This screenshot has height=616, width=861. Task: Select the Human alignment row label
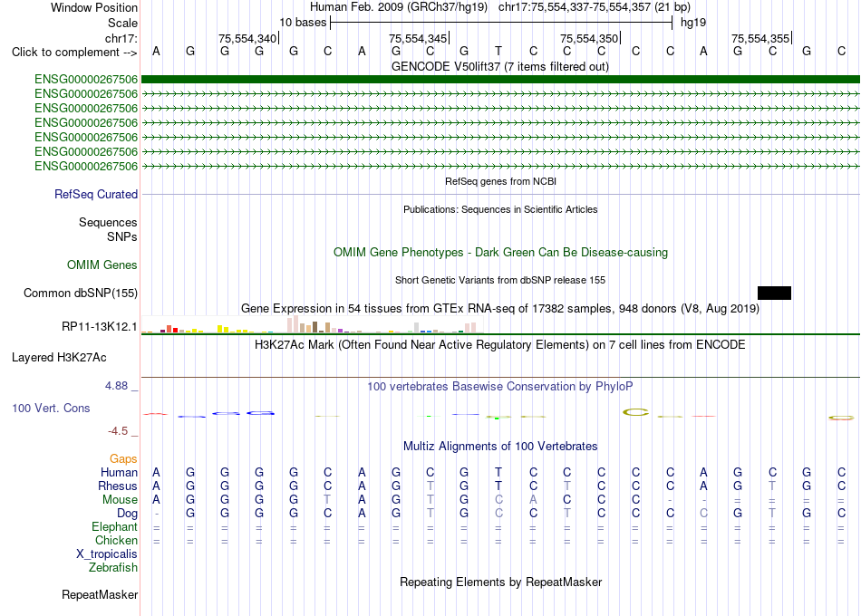click(119, 472)
